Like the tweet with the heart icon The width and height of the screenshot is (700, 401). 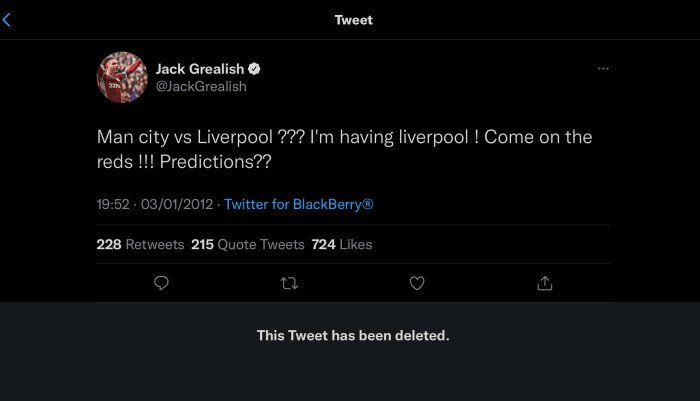click(x=418, y=284)
